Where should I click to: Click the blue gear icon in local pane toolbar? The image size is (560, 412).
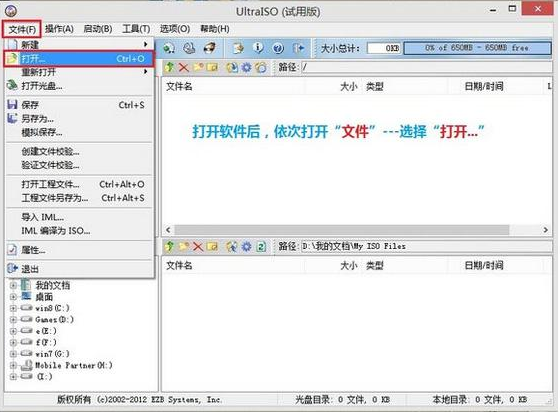tap(246, 246)
